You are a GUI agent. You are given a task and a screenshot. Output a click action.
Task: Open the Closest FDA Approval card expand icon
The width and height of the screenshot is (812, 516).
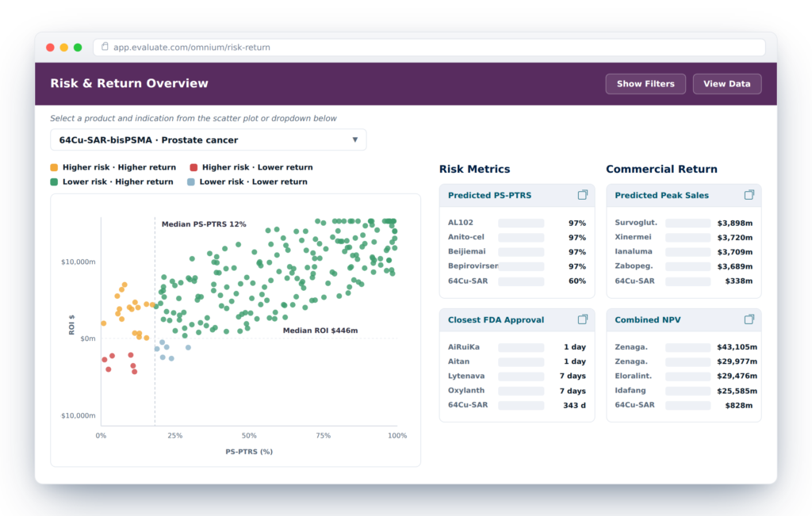tap(583, 319)
